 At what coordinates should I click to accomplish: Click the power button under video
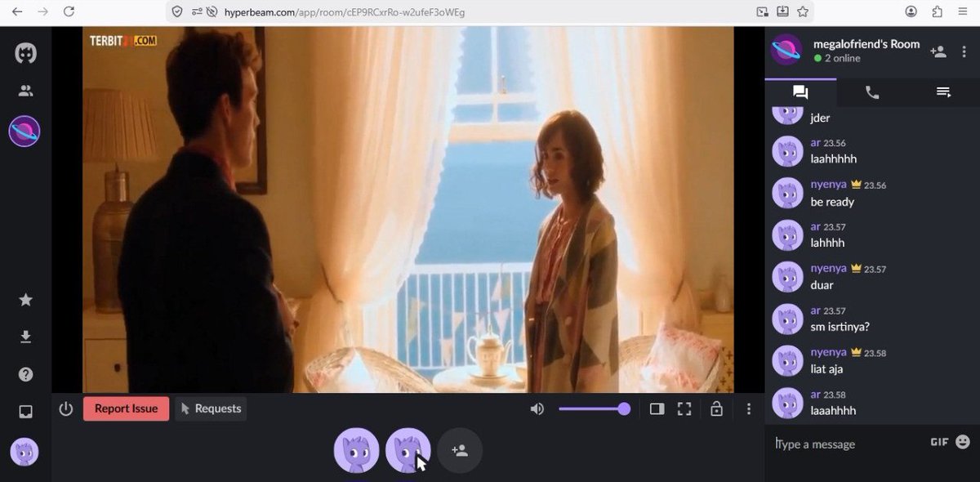click(66, 408)
